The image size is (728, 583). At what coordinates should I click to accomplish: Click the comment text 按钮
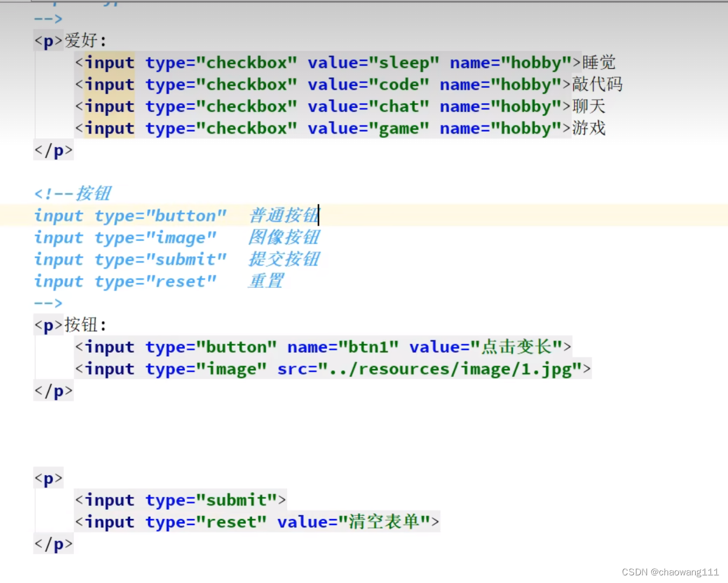pos(94,193)
